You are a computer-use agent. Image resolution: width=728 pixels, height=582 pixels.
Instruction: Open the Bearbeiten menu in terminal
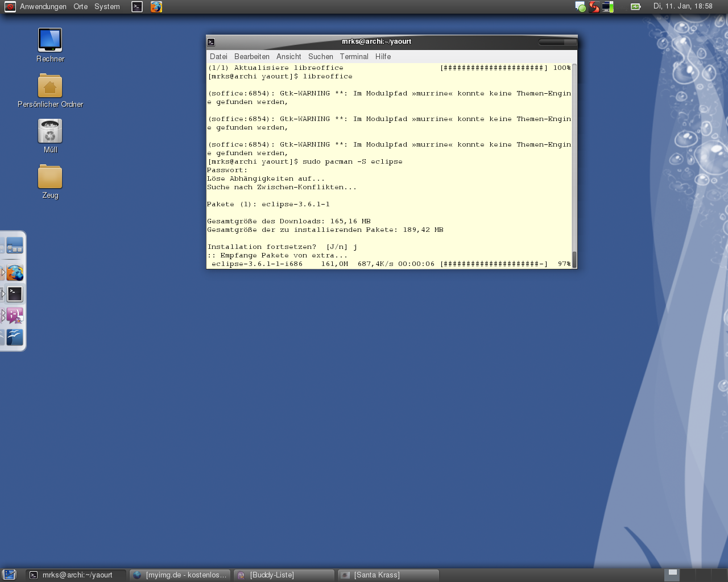coord(251,57)
